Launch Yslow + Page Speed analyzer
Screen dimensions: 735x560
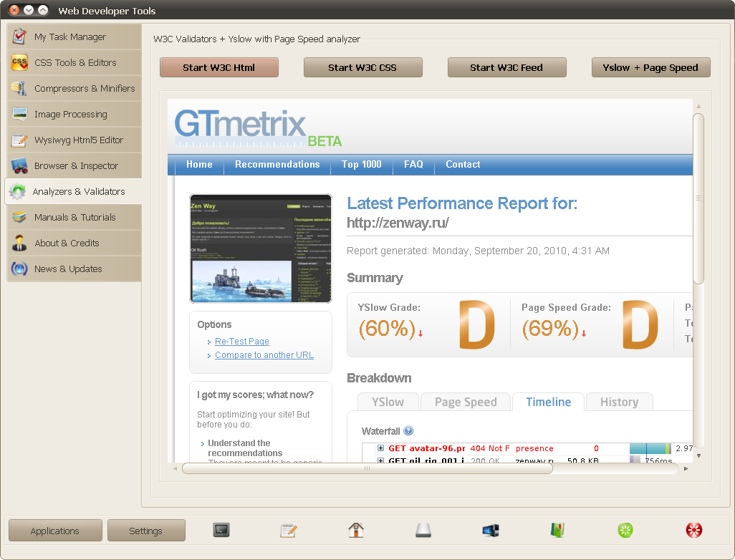pyautogui.click(x=650, y=67)
